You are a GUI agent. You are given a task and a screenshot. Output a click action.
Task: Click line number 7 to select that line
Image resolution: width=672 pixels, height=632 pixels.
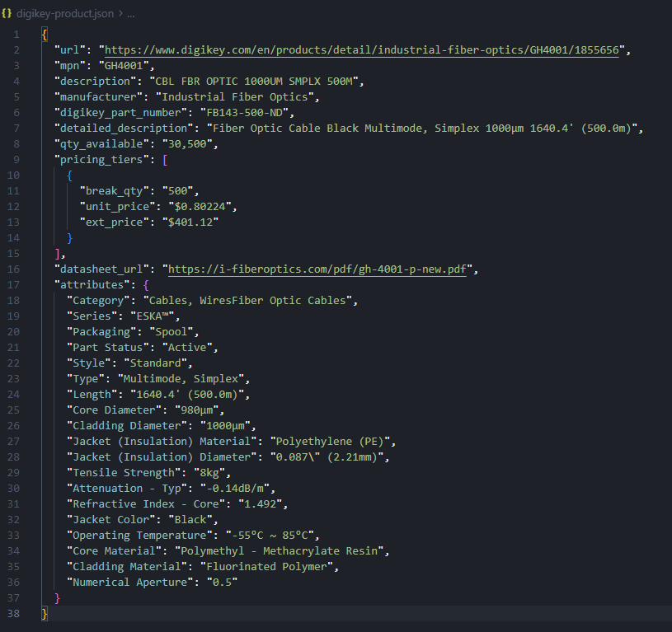(x=15, y=128)
